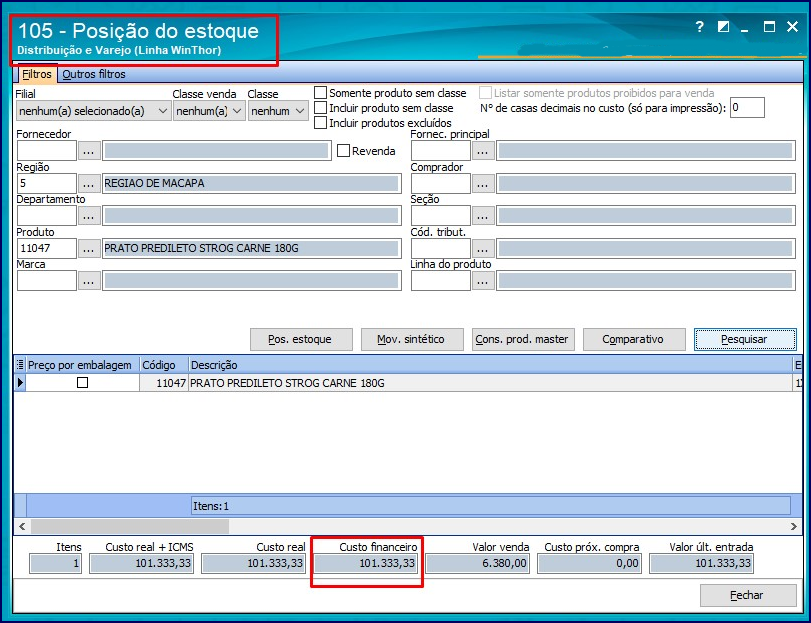This screenshot has width=811, height=623.
Task: Click the Custo real + ICMS value field
Action: pos(142,564)
